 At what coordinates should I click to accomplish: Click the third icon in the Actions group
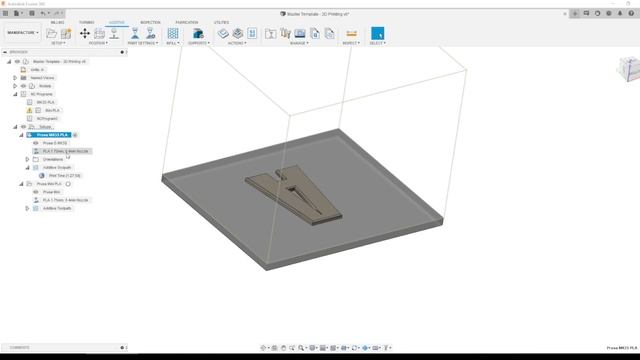click(252, 33)
